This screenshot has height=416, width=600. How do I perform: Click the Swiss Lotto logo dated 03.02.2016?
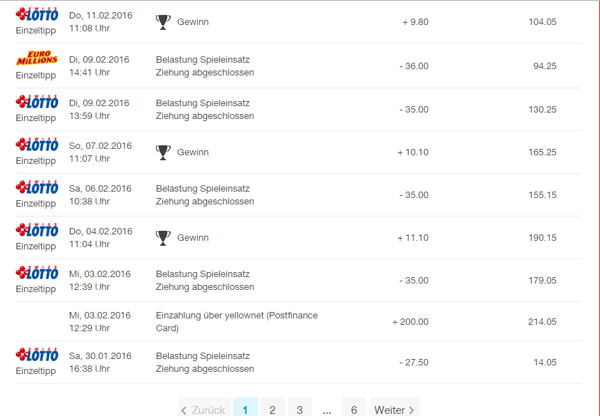tap(37, 272)
